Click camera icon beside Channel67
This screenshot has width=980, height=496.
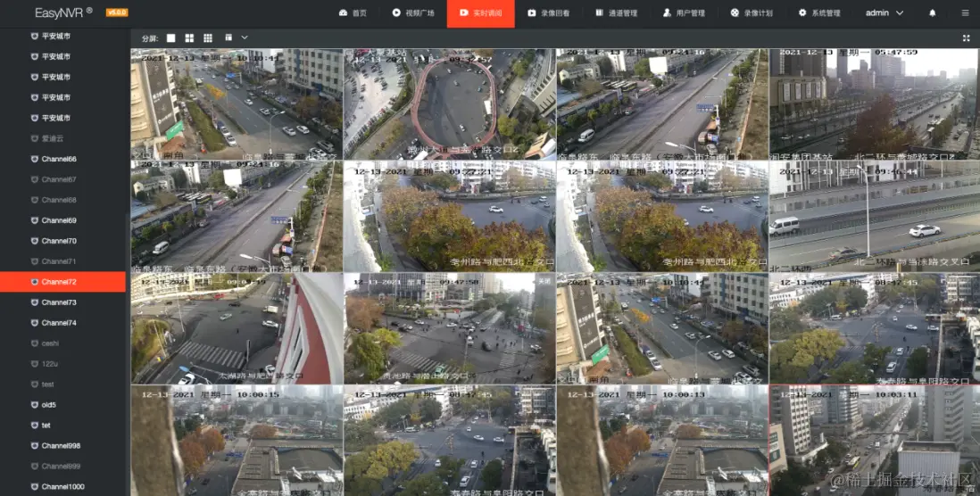[x=35, y=179]
